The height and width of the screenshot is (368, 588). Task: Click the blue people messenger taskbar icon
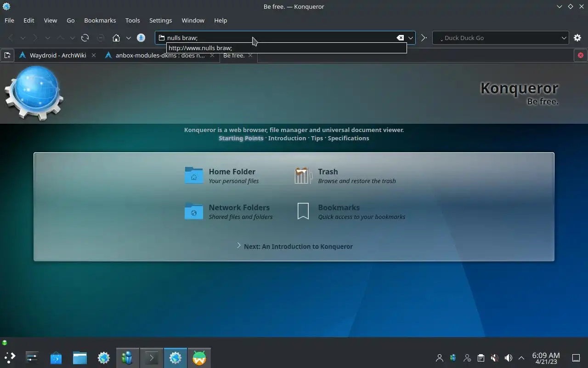(x=128, y=357)
